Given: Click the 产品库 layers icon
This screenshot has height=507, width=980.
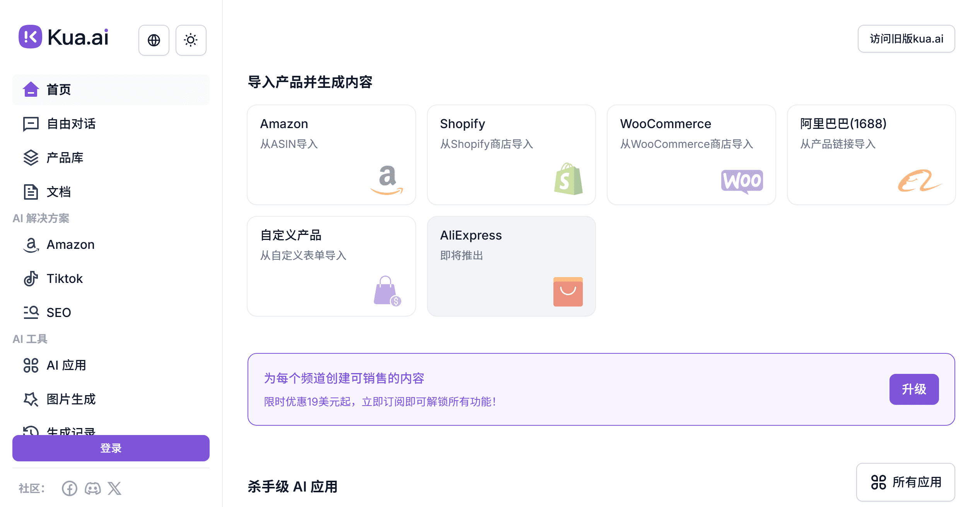Looking at the screenshot, I should point(31,158).
